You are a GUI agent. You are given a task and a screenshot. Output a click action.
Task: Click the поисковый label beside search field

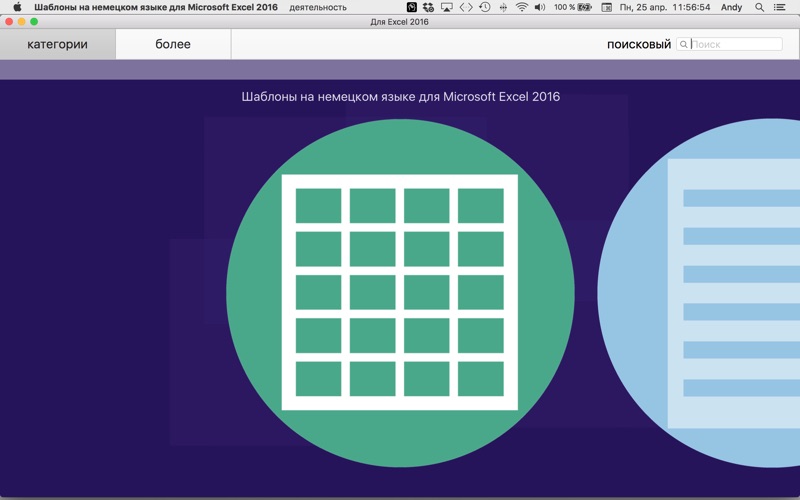pyautogui.click(x=639, y=44)
